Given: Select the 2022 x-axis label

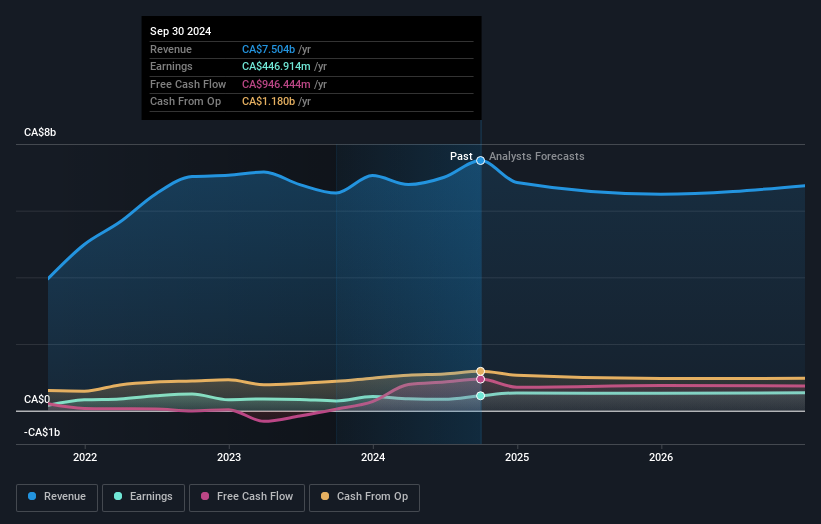Looking at the screenshot, I should click(x=85, y=457).
